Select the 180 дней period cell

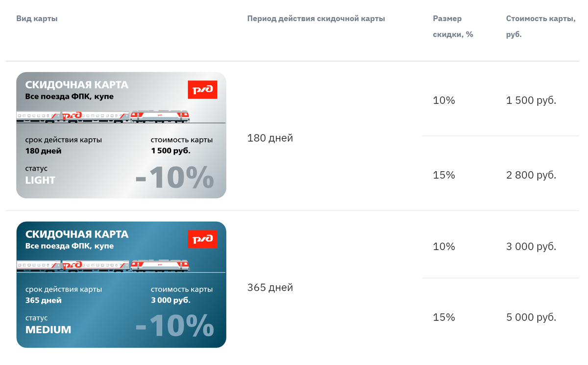270,138
